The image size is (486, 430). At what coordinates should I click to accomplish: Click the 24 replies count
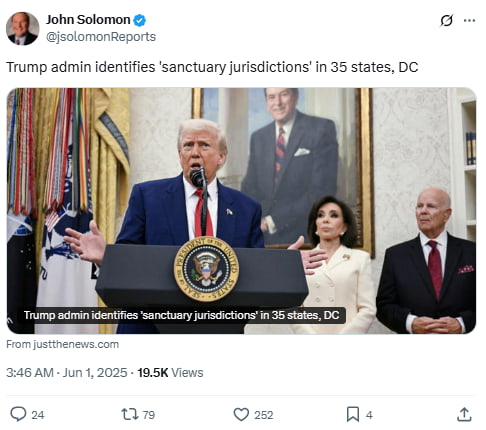click(x=38, y=415)
